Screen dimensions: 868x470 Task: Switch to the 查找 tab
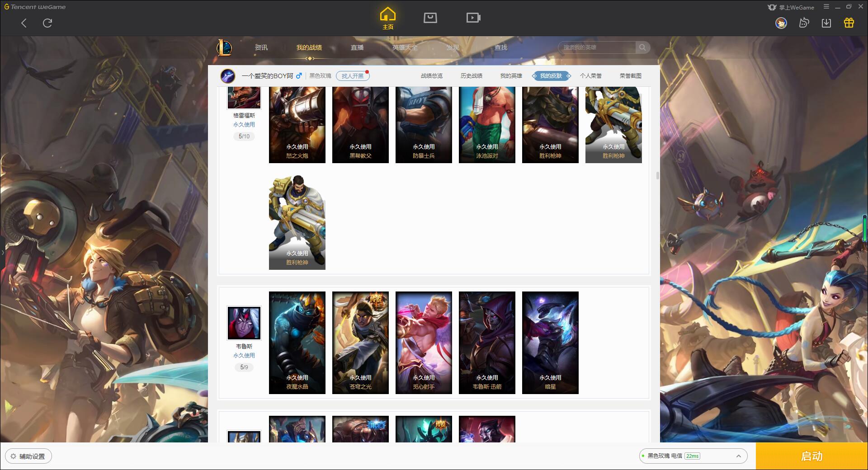[x=501, y=47]
